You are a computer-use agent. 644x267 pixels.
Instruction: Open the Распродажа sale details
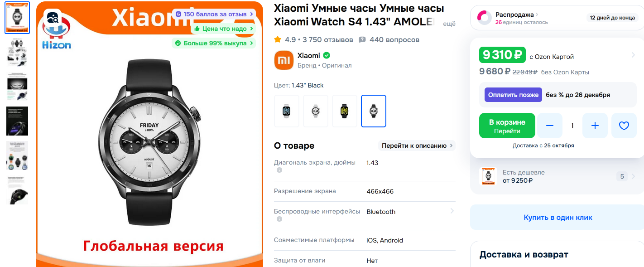coord(514,15)
